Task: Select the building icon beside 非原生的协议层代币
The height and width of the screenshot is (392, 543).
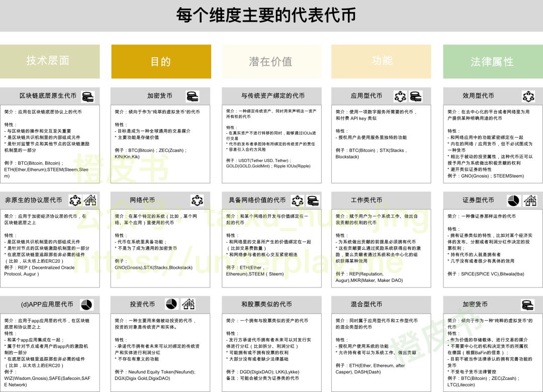Action: coord(90,200)
